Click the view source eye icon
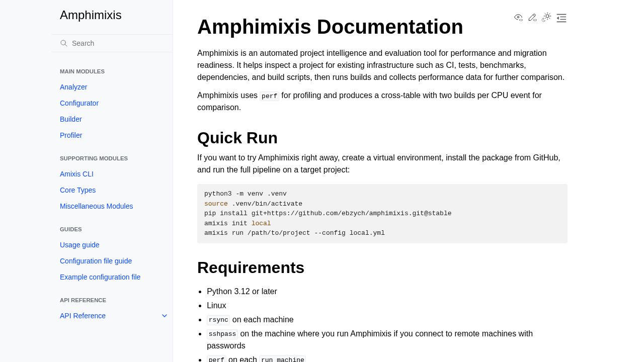 (518, 18)
